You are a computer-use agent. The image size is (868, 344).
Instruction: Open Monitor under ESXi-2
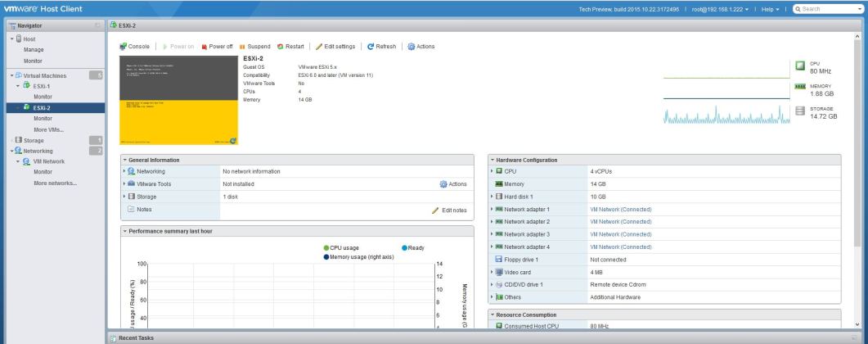[43, 119]
